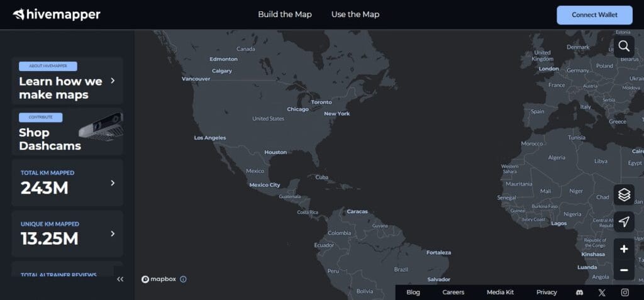Image resolution: width=644 pixels, height=300 pixels.
Task: Open the Privacy link
Action: pyautogui.click(x=547, y=292)
